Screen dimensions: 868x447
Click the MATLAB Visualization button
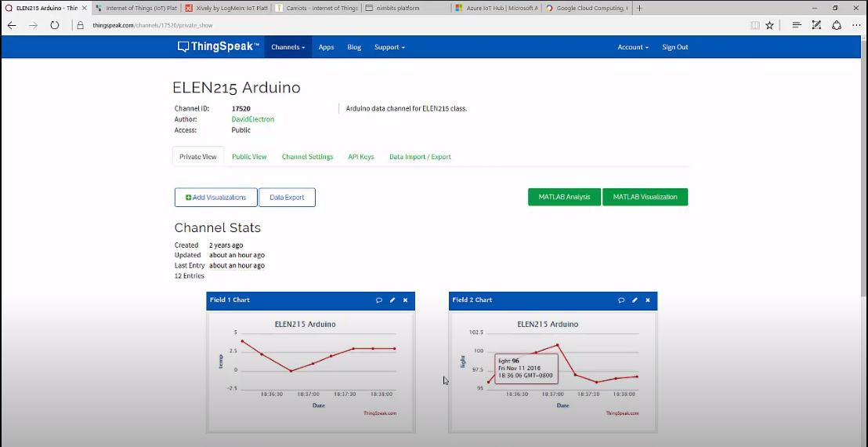pos(645,197)
